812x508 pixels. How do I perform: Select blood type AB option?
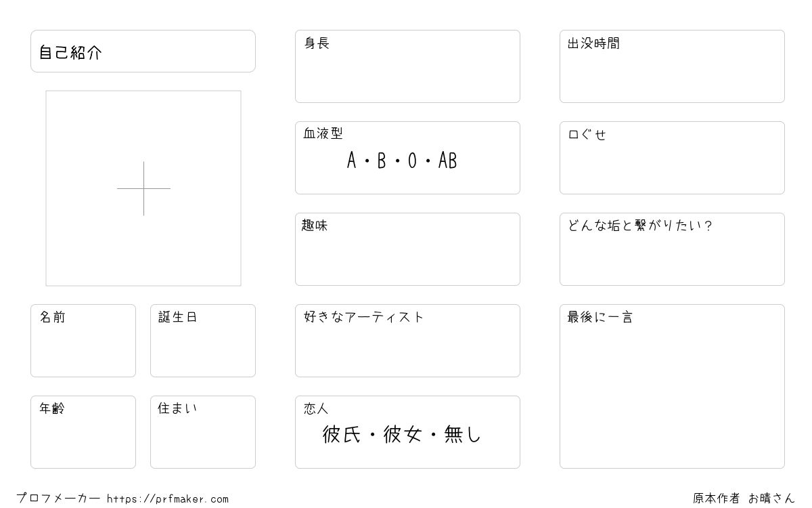[x=447, y=161]
